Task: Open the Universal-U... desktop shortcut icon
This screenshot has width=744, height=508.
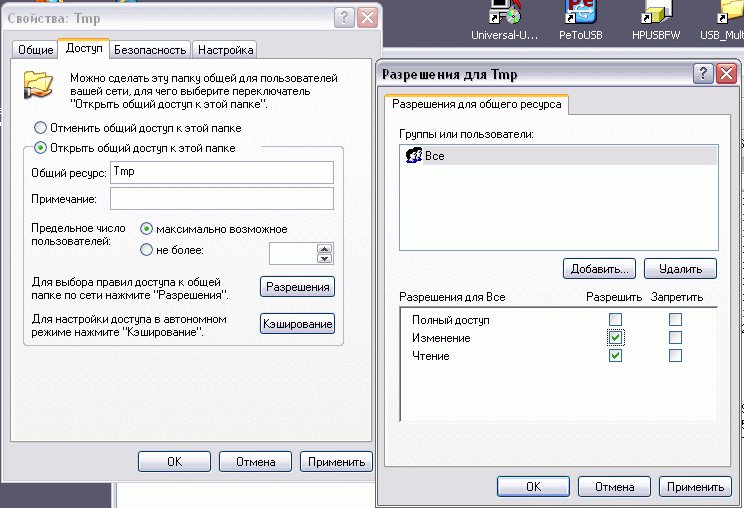Action: pyautogui.click(x=504, y=14)
